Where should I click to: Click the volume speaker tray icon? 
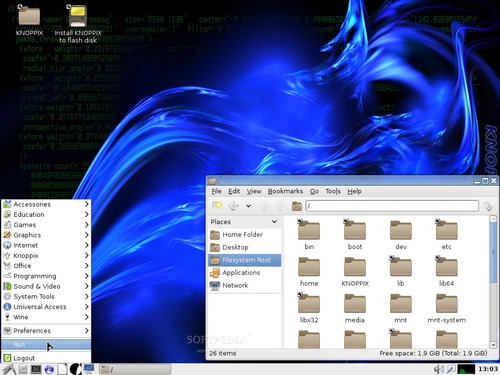point(438,369)
